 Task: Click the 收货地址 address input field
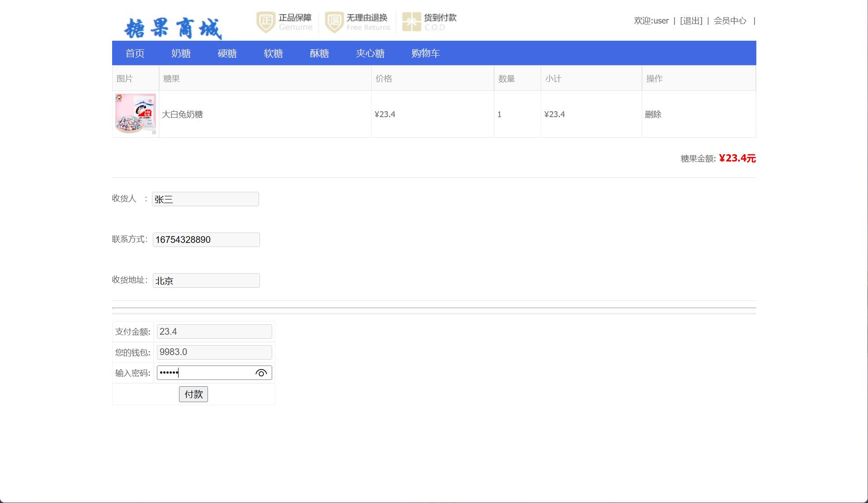[x=206, y=280]
